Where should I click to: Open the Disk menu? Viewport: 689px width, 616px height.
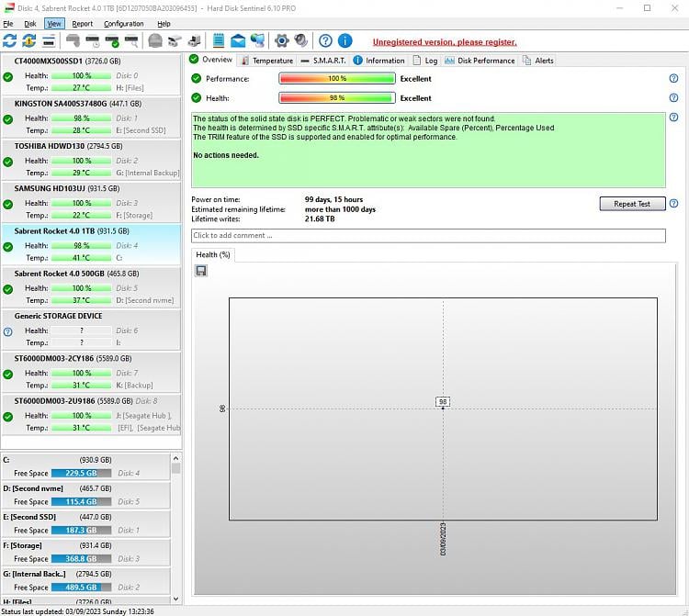tap(30, 24)
